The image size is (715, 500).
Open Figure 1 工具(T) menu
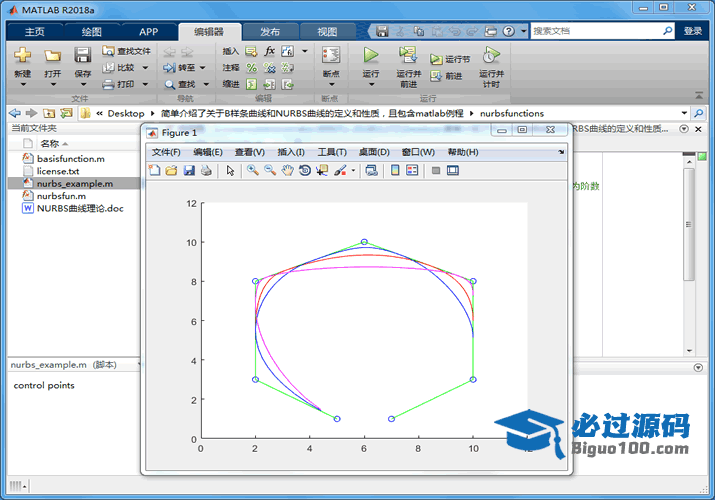coord(332,152)
